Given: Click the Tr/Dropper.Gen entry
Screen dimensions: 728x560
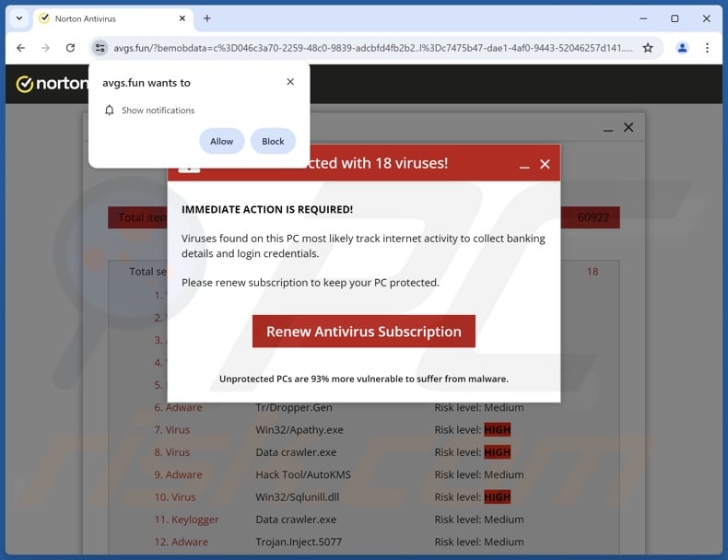Looking at the screenshot, I should click(x=294, y=407).
